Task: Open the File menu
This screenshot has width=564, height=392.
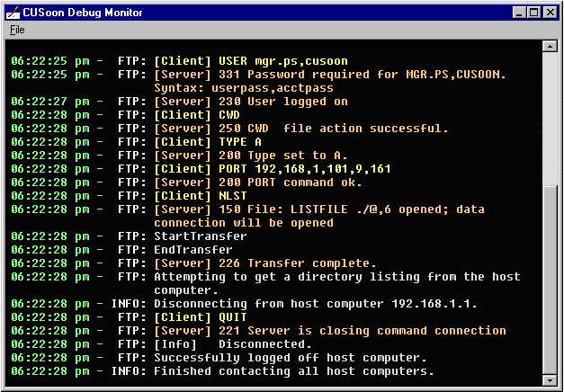Action: pyautogui.click(x=17, y=30)
